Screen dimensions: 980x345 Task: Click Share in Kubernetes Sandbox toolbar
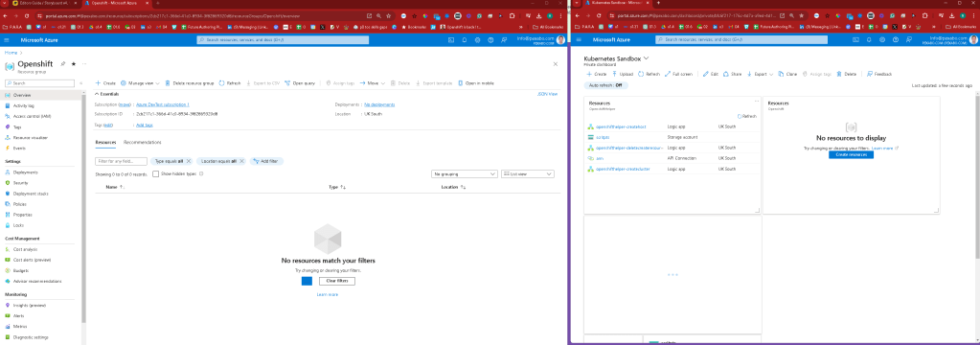pos(733,74)
